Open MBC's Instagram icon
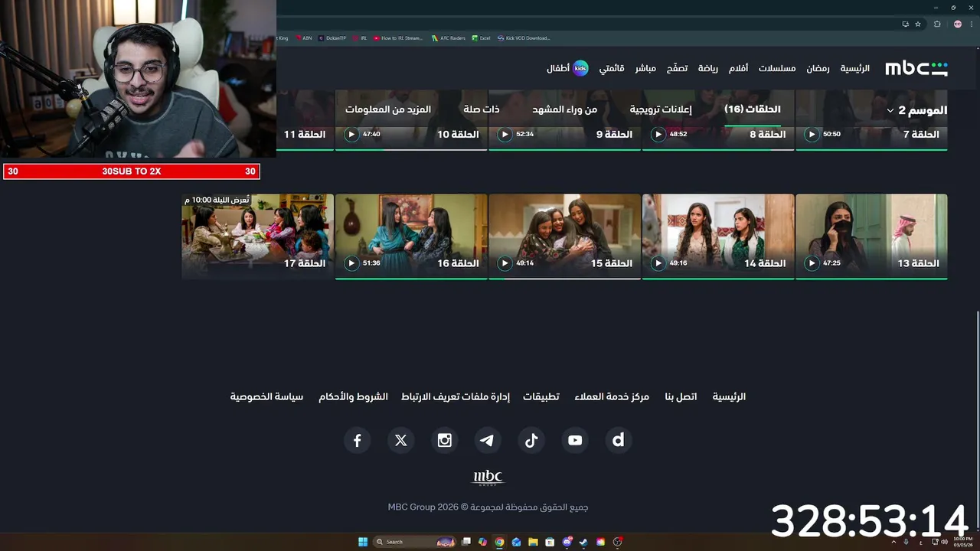This screenshot has height=551, width=980. coord(444,440)
